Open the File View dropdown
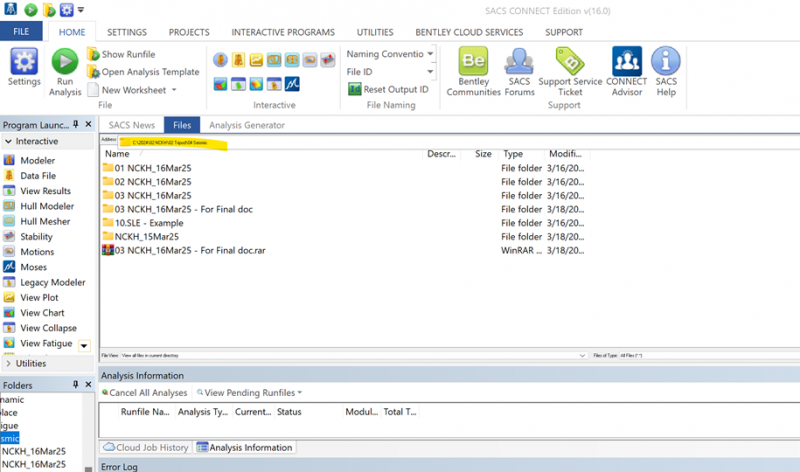Viewport: 800px width, 472px height. (582, 355)
